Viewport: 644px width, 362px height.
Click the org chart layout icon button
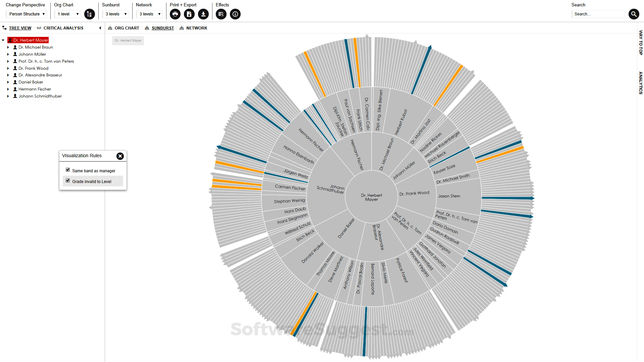[89, 14]
